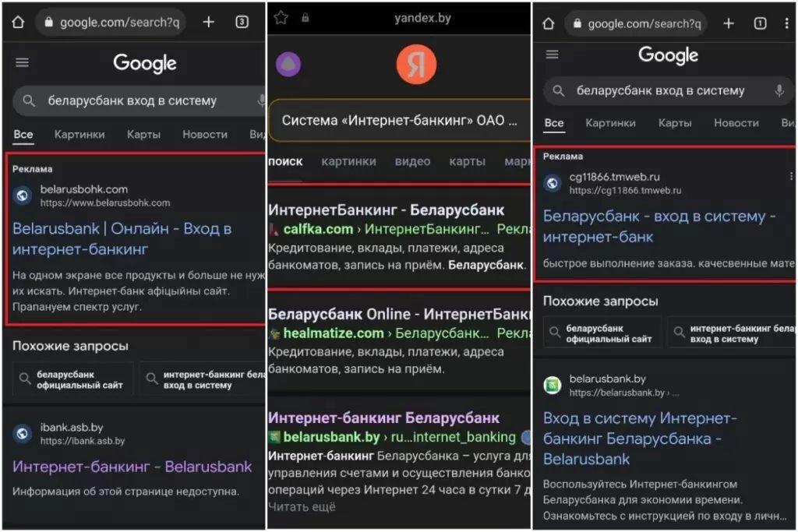Open "Вход в систему Интернет-банкинг Беларусбанка" result
This screenshot has width=798, height=532.
[x=639, y=438]
